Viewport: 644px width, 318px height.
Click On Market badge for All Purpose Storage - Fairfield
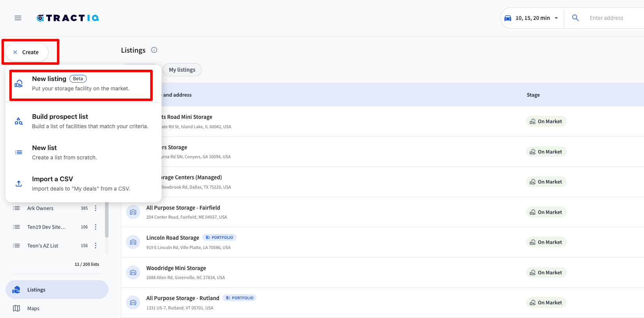point(546,212)
